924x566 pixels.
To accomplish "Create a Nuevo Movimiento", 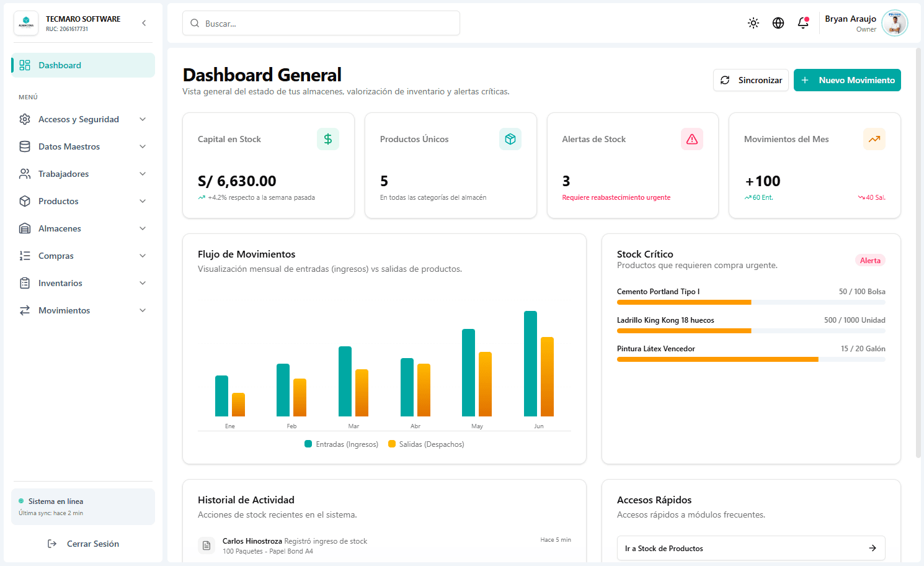I will [847, 80].
